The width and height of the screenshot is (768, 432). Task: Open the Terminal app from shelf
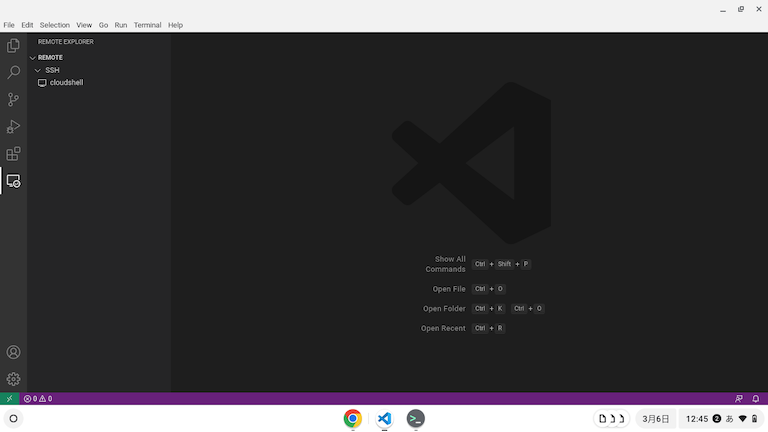pyautogui.click(x=416, y=419)
